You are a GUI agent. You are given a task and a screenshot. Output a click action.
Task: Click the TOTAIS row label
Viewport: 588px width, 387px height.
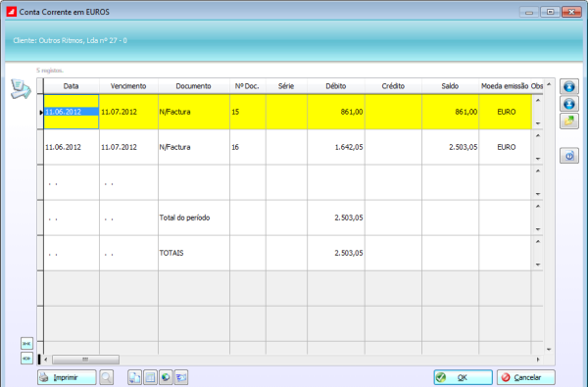tap(171, 253)
